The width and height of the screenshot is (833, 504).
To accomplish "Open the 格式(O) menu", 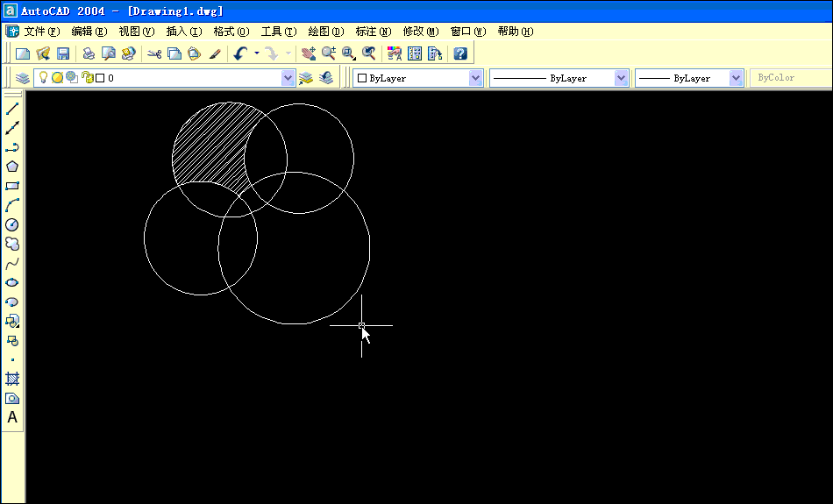I will tap(231, 32).
